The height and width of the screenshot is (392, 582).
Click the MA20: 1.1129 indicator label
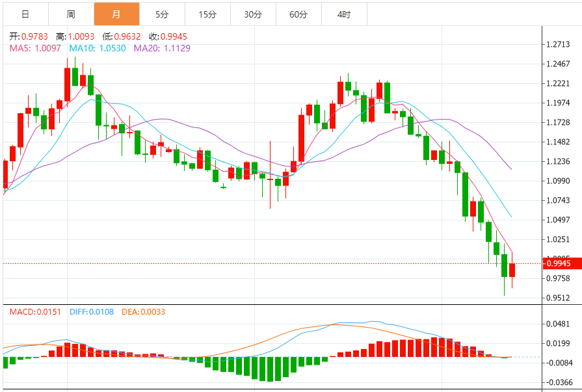click(162, 48)
